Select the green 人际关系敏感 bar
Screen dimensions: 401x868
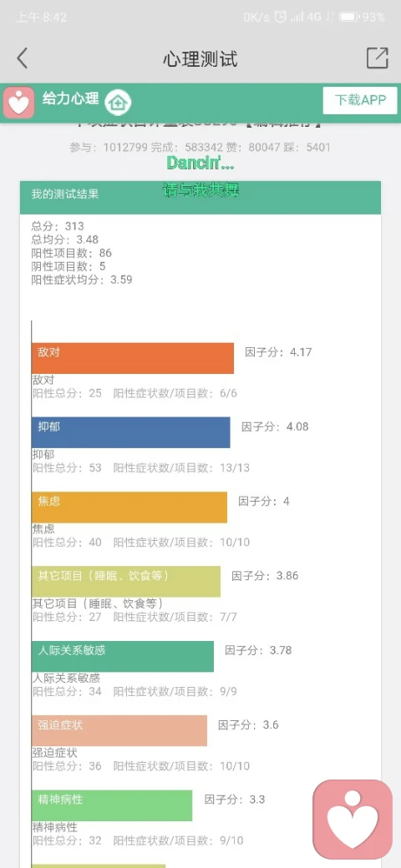123,657
